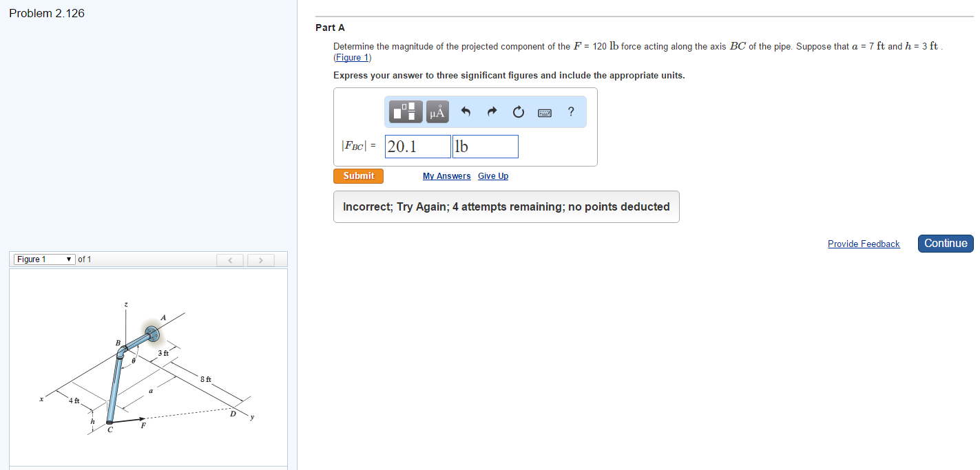980x470 pixels.
Task: Click the redo arrow in the answer toolbar
Action: coord(492,111)
